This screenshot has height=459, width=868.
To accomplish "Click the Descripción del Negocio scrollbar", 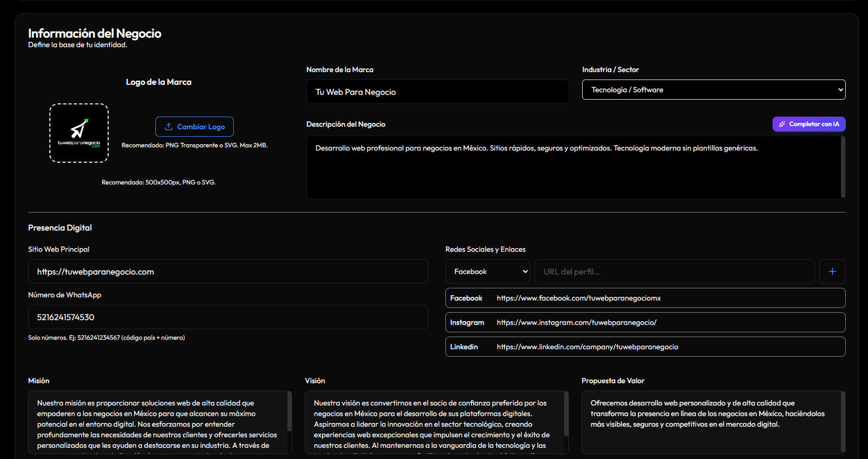I will pos(843,167).
